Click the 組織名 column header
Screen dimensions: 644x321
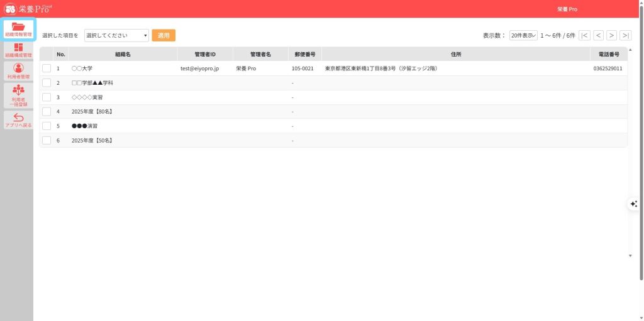[x=123, y=55]
